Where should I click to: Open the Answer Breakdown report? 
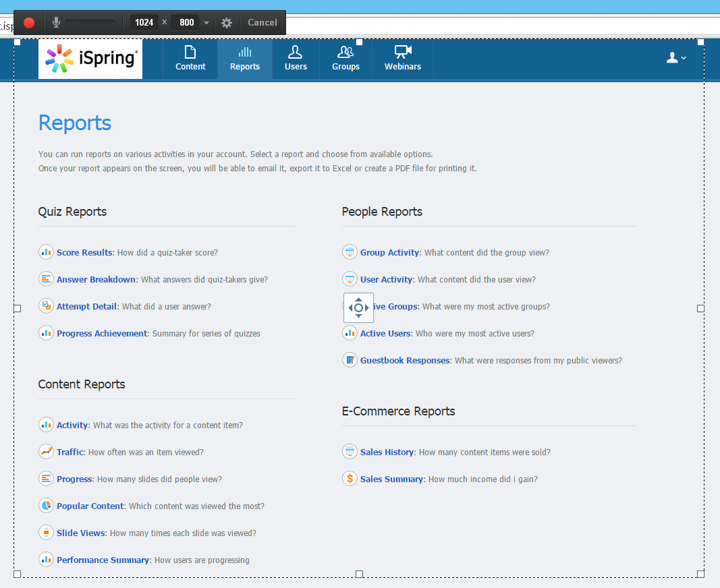tap(96, 280)
